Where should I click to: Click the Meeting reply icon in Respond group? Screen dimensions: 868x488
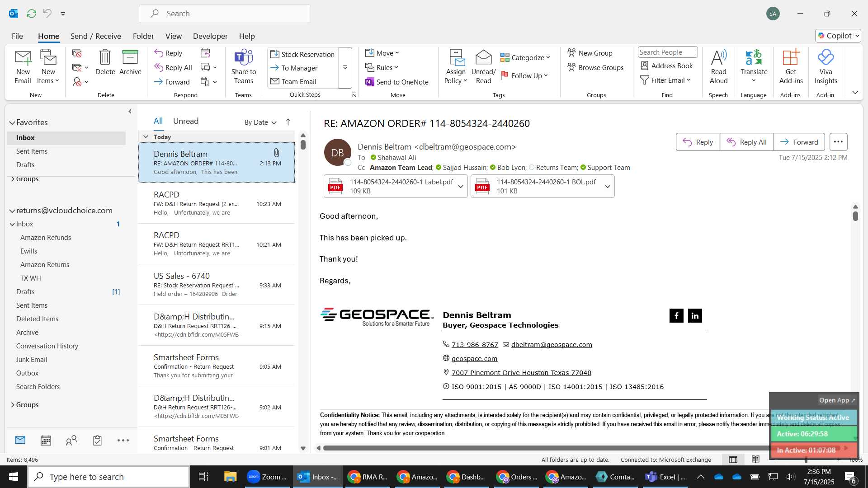coord(205,53)
